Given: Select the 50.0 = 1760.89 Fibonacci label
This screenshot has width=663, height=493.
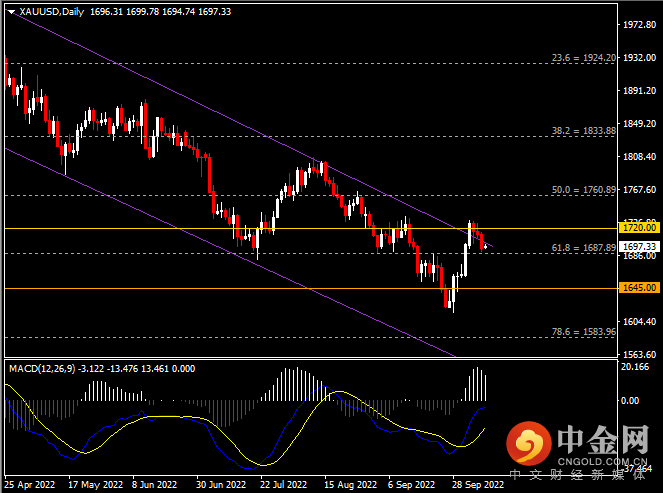Looking at the screenshot, I should pyautogui.click(x=584, y=190).
